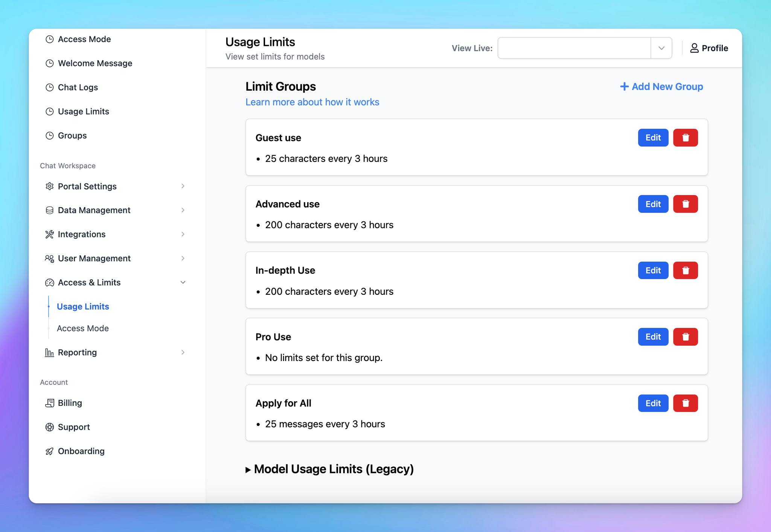Click the clock icon beside Welcome Message
The width and height of the screenshot is (771, 532).
point(49,63)
